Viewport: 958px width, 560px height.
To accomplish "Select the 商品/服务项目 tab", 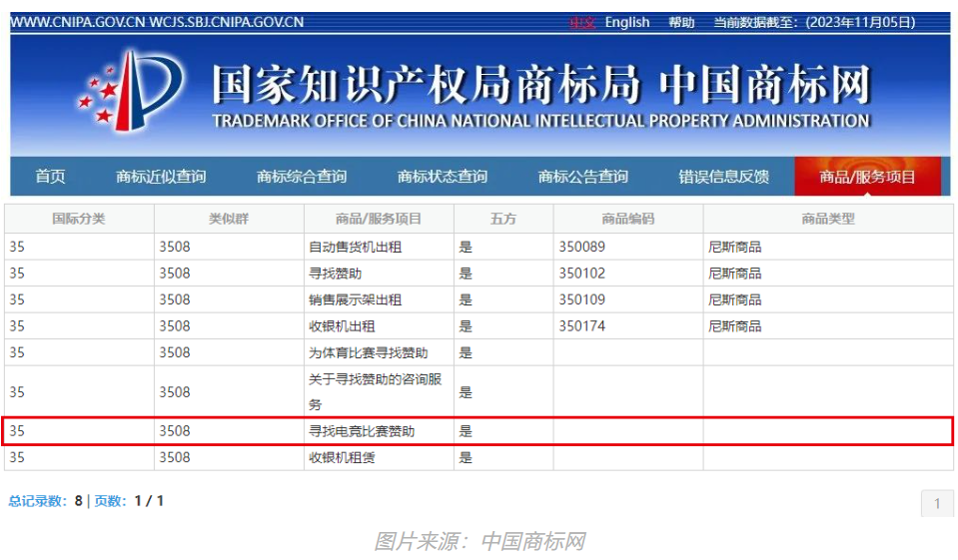I will click(x=867, y=177).
